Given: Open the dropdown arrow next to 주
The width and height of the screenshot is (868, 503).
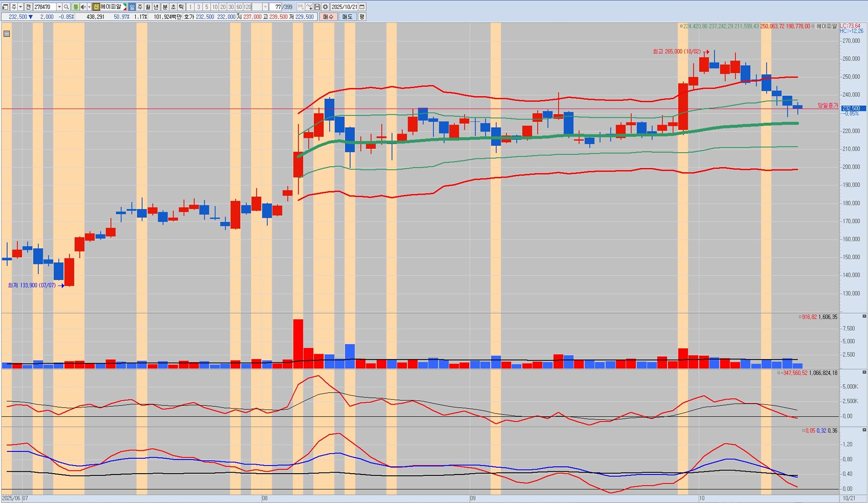Looking at the screenshot, I should [20, 7].
